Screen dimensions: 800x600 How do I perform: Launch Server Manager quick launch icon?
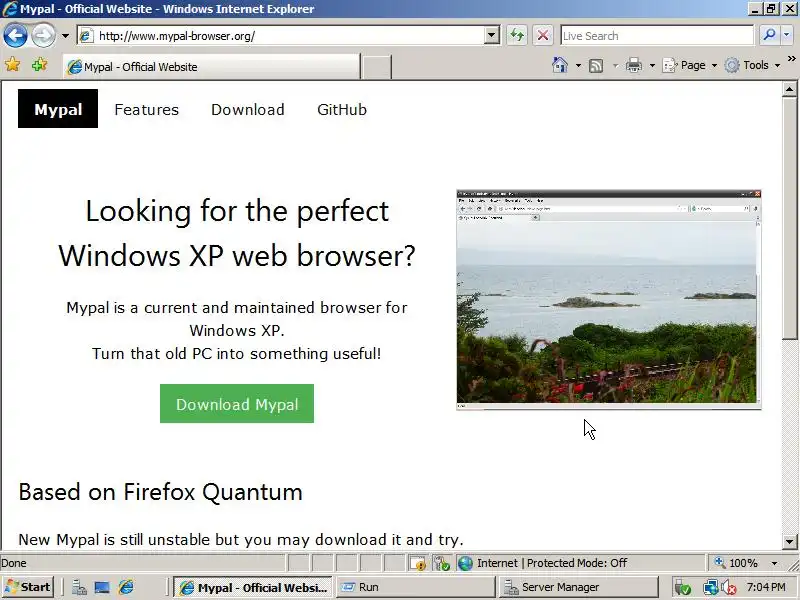point(79,588)
